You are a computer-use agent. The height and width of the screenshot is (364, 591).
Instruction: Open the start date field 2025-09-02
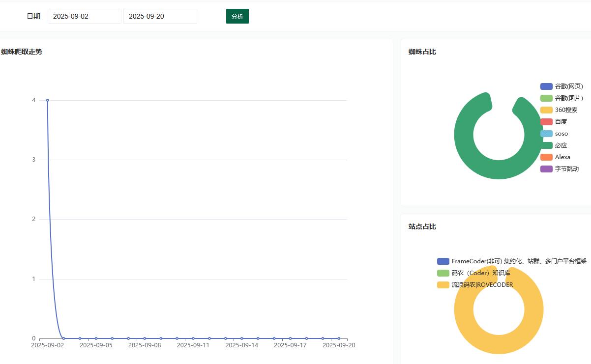tap(85, 16)
